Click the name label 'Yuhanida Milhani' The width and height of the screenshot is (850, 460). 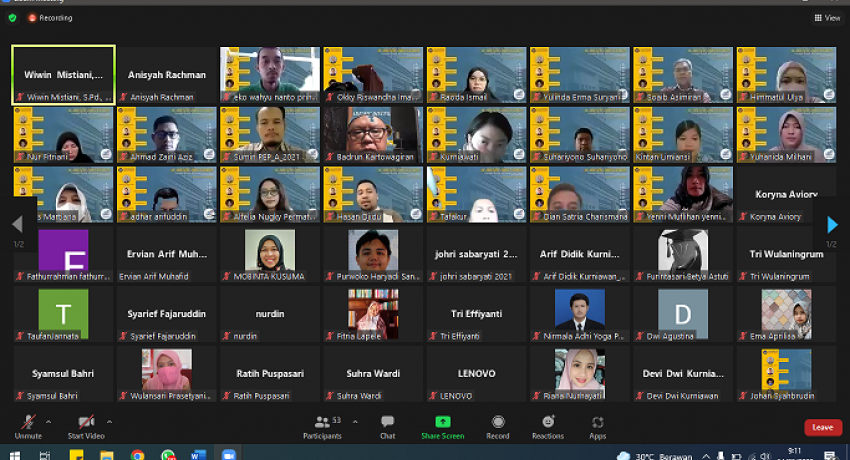click(x=781, y=157)
